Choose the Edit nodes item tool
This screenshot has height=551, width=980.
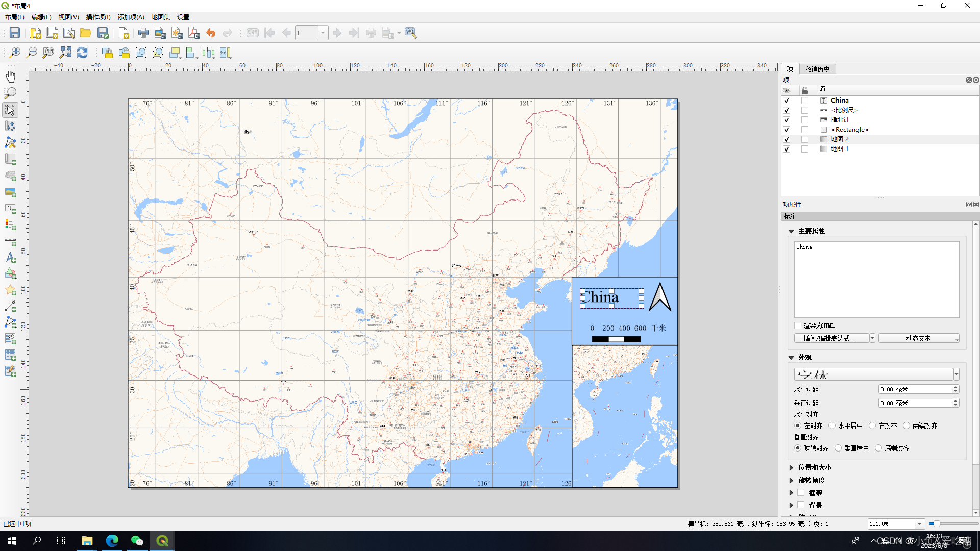[10, 142]
